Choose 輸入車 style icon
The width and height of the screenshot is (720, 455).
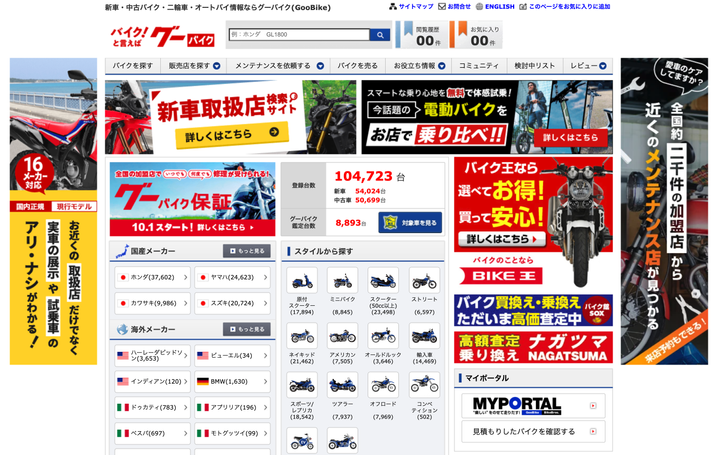(424, 336)
